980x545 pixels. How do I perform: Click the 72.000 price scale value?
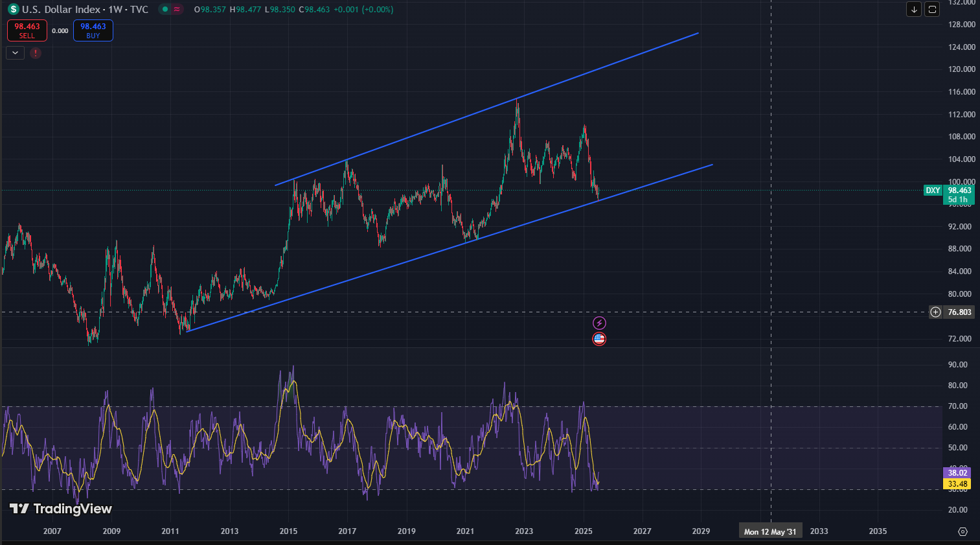click(959, 339)
